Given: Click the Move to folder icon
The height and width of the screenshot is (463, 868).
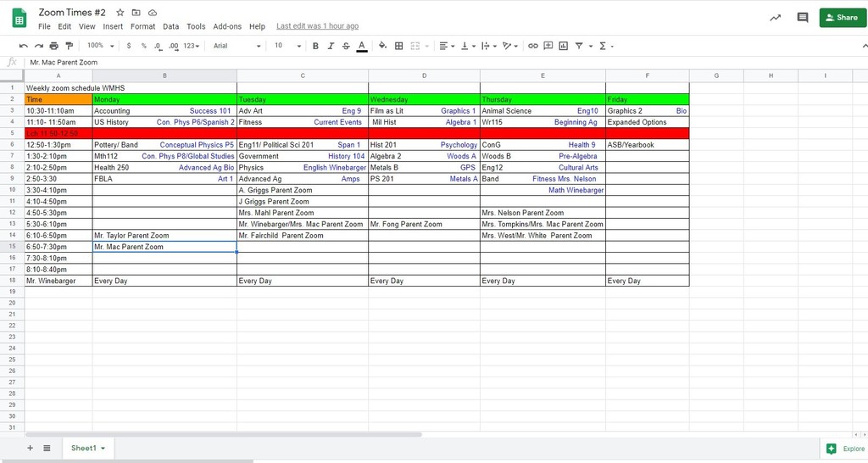Looking at the screenshot, I should [x=136, y=12].
